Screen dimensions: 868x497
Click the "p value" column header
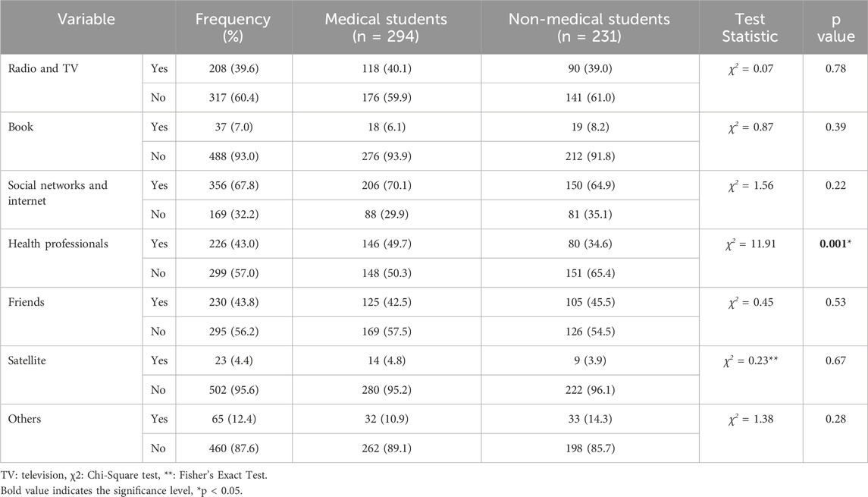pyautogui.click(x=834, y=27)
